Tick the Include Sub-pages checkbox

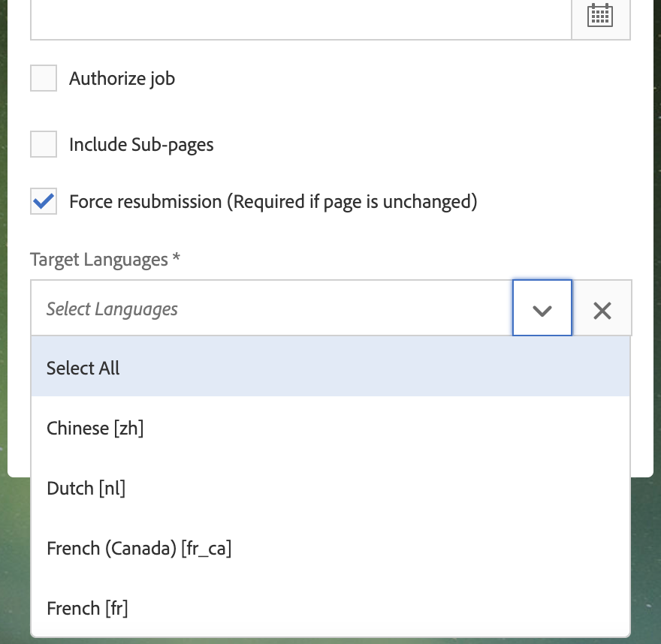coord(44,144)
